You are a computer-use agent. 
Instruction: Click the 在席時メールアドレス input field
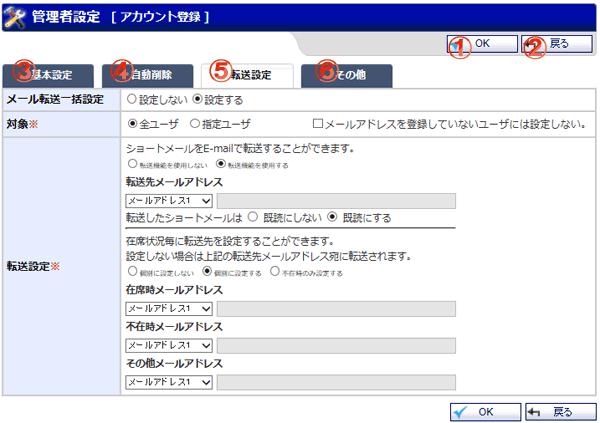point(336,309)
